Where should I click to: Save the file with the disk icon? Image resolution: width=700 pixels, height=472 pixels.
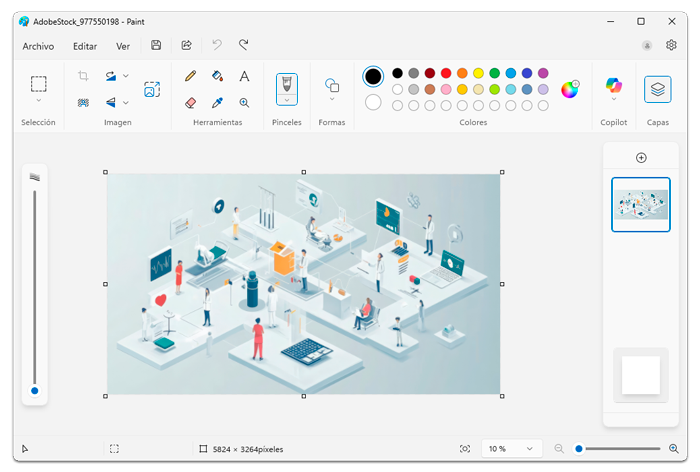tap(156, 45)
